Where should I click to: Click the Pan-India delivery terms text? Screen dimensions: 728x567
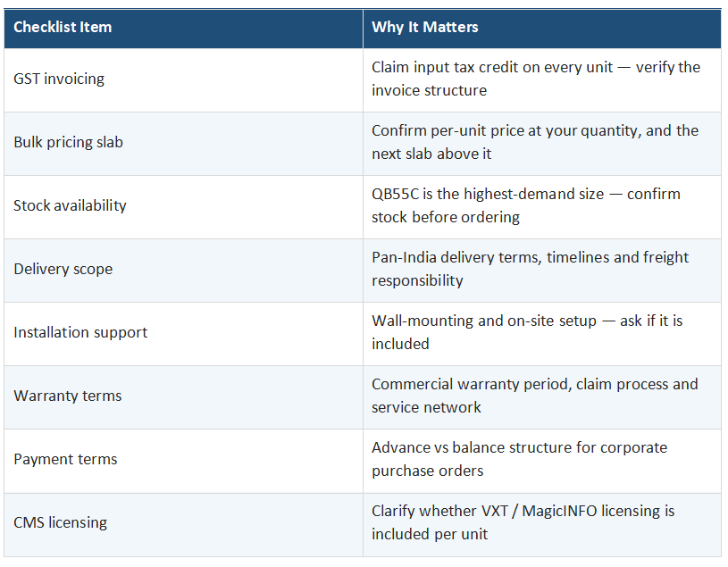point(531,269)
